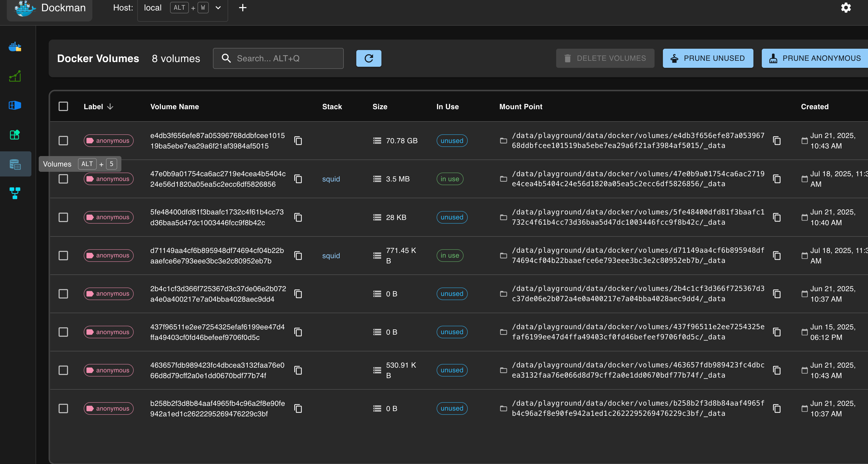Open the stacks sidebar icon with green dot
The image size is (868, 464).
pyautogui.click(x=15, y=135)
